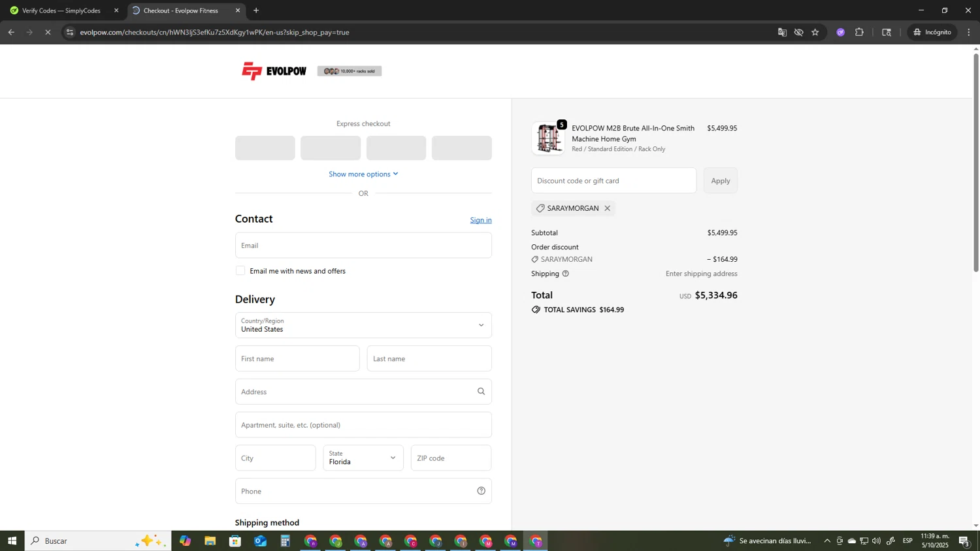This screenshot has height=551, width=980.
Task: Open a new browser tab
Action: [x=256, y=10]
